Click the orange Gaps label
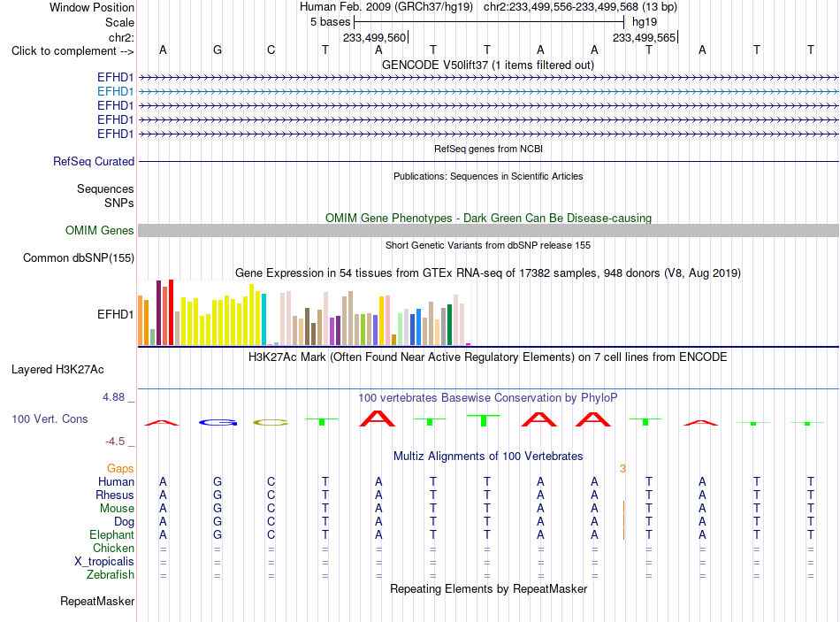The height and width of the screenshot is (622, 840). [120, 469]
